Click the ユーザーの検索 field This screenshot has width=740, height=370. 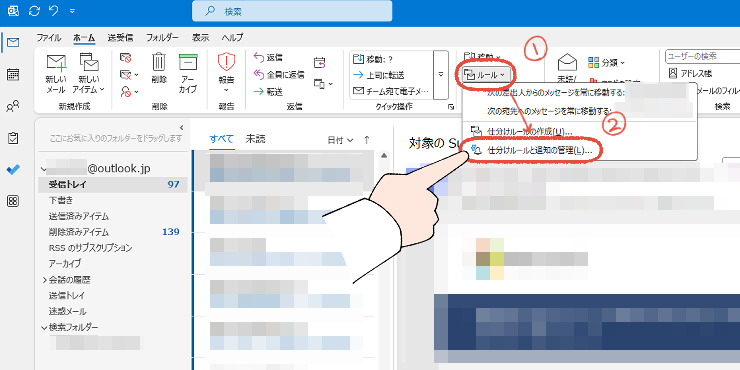pos(702,57)
